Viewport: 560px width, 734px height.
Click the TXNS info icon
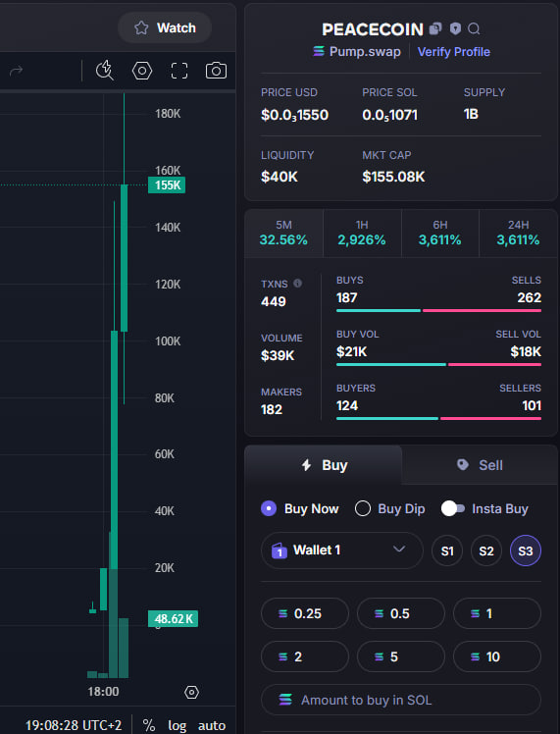coord(297,284)
